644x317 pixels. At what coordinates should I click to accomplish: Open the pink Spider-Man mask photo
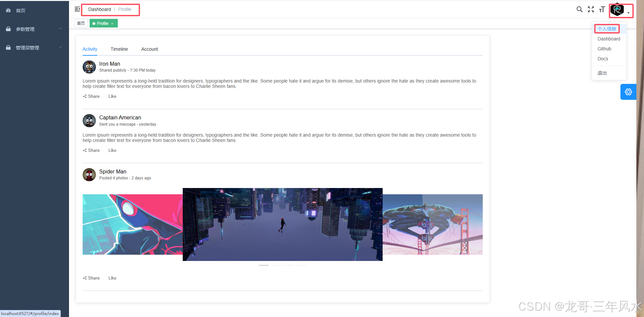pyautogui.click(x=132, y=224)
